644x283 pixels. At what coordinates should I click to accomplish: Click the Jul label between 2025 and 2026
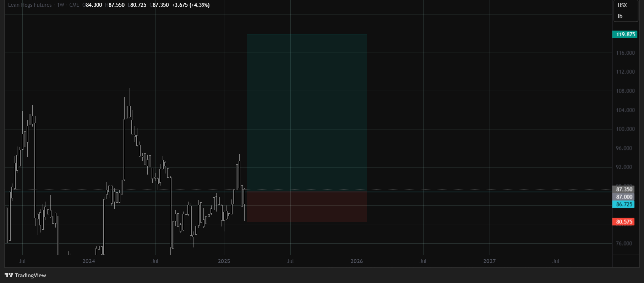pyautogui.click(x=290, y=261)
